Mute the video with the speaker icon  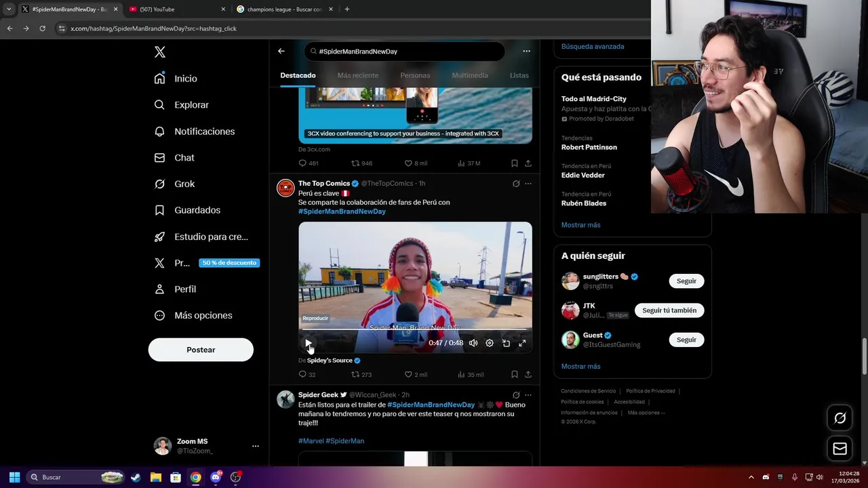click(473, 343)
